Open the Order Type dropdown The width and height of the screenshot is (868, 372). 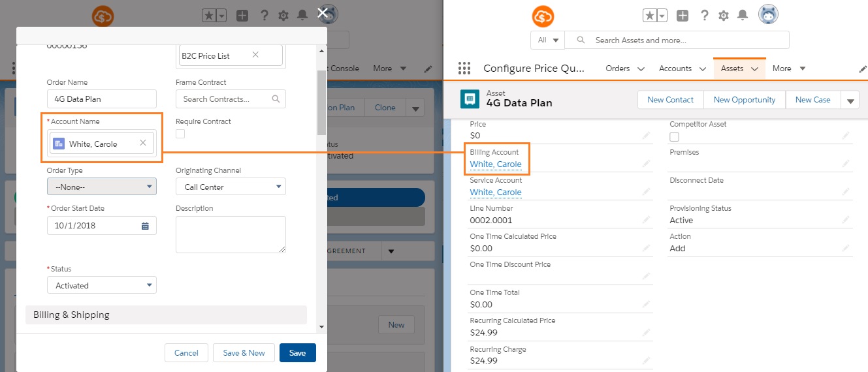click(102, 187)
